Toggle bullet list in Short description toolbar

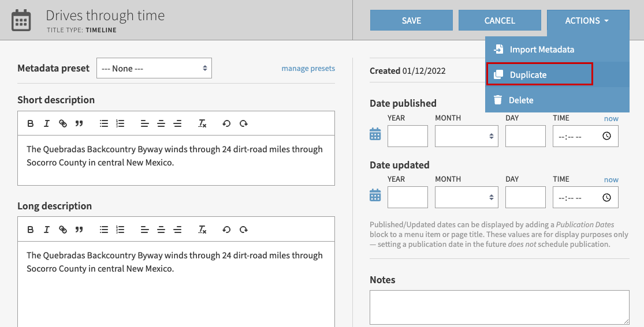104,123
